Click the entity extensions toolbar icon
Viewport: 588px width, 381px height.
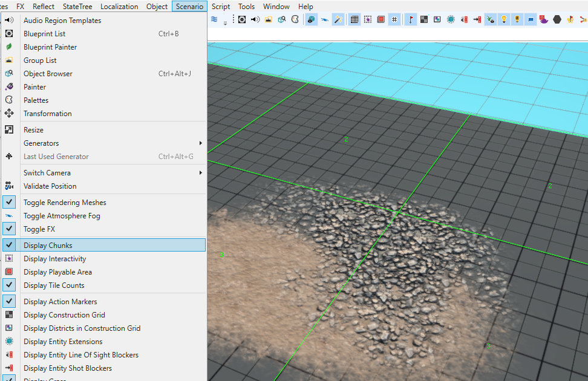(x=451, y=19)
